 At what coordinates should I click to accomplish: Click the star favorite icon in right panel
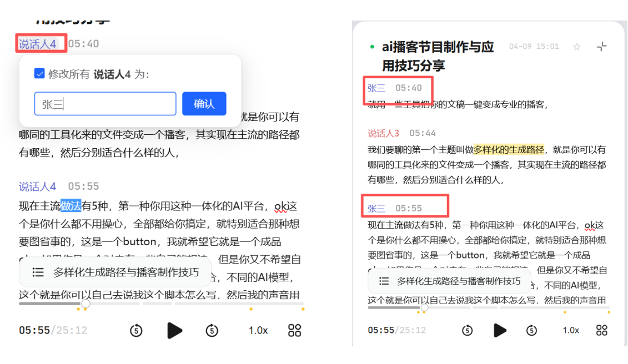pyautogui.click(x=577, y=47)
